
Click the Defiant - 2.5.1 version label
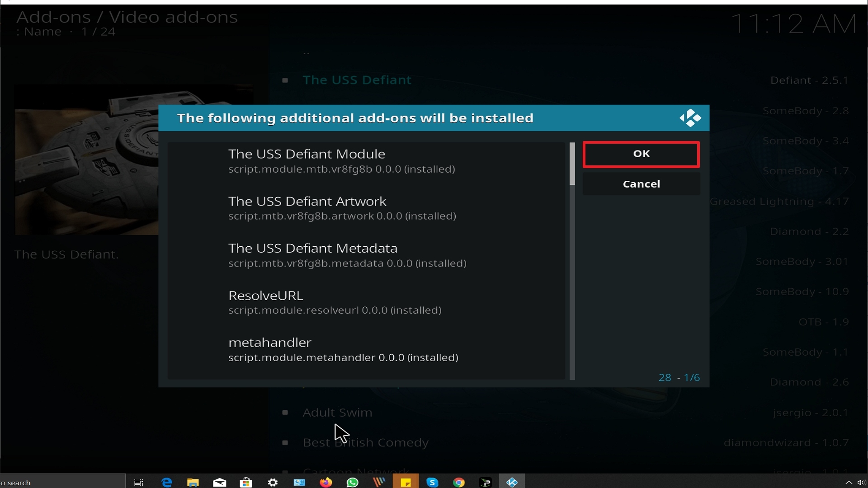click(809, 80)
